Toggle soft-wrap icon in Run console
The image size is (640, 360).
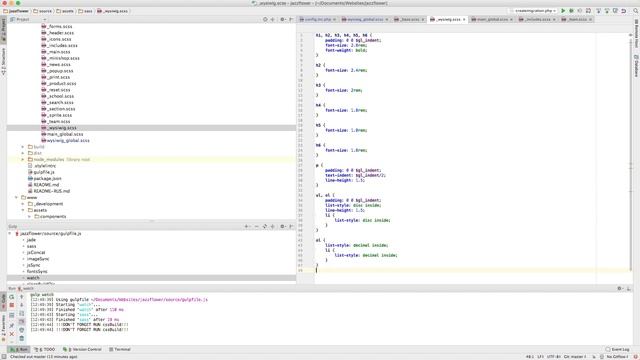[22, 313]
